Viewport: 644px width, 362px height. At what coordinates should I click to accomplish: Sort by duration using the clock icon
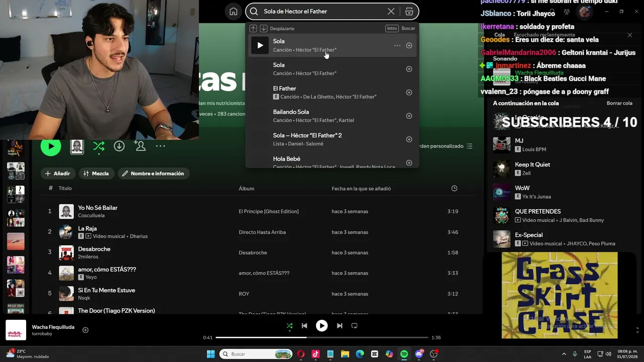tap(454, 189)
